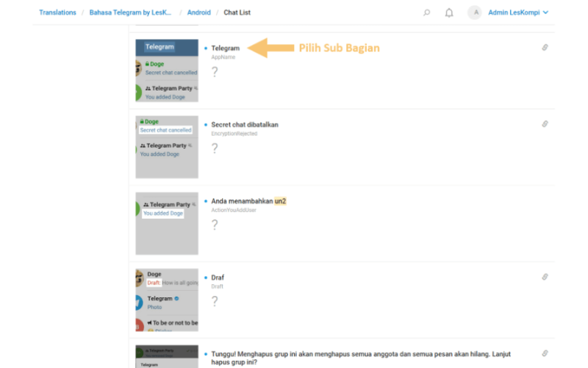The image size is (588, 368).
Task: Expand Admin LesKompi account dropdown
Action: point(518,13)
